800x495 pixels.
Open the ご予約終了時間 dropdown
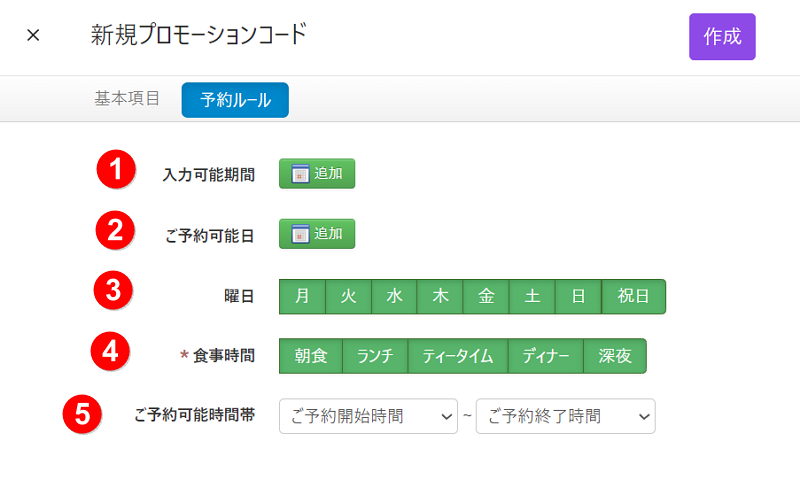pyautogui.click(x=565, y=416)
